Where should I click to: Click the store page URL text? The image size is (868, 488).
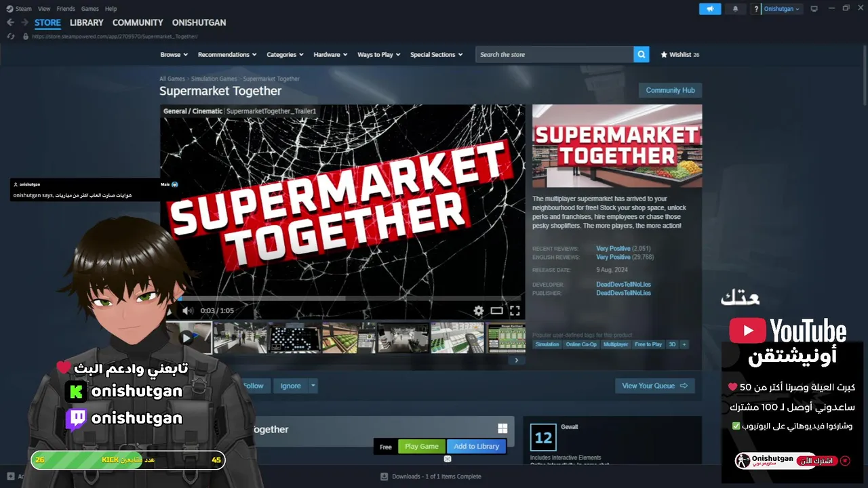[x=115, y=37]
